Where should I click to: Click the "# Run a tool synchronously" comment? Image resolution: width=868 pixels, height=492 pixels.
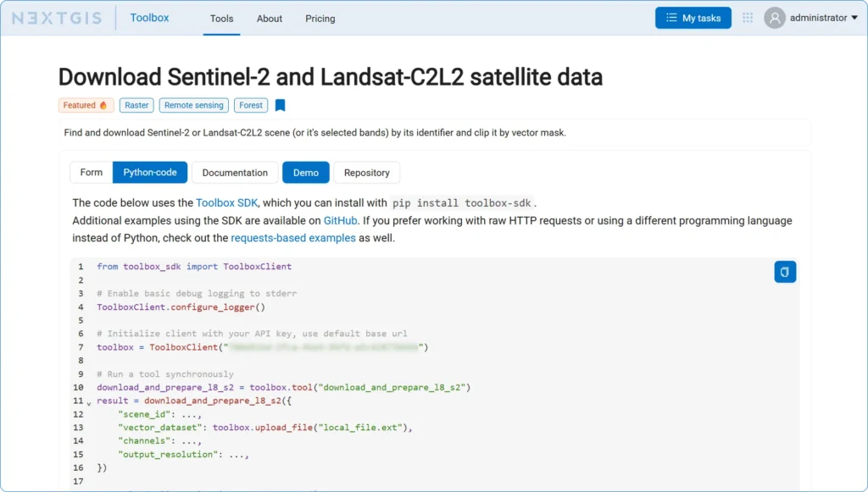click(x=165, y=374)
